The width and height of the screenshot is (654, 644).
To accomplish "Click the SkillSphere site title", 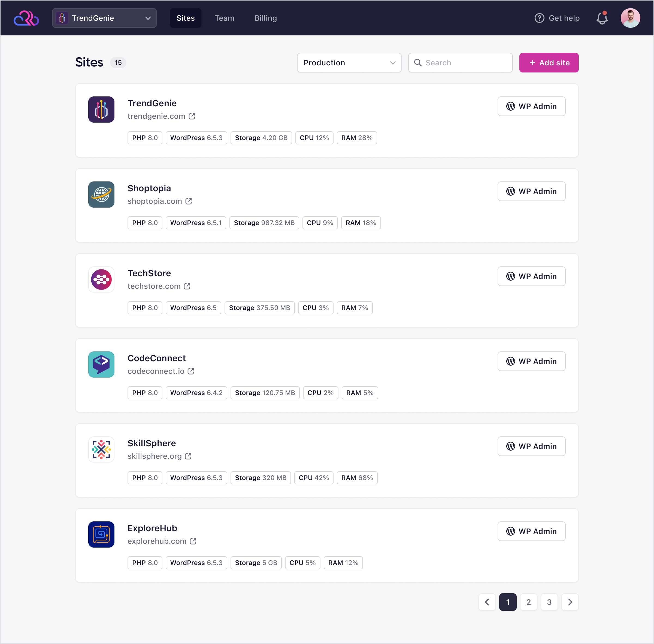I will [x=152, y=443].
